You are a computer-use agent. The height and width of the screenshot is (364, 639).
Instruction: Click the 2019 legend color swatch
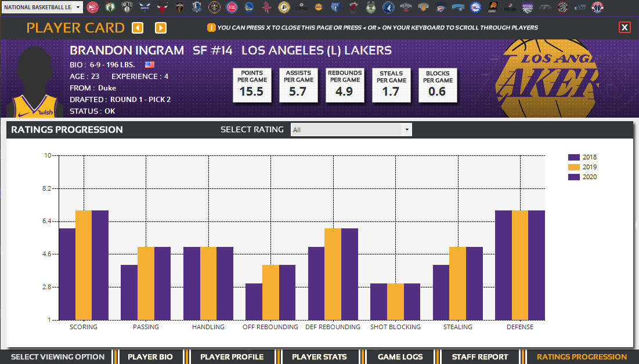click(574, 167)
